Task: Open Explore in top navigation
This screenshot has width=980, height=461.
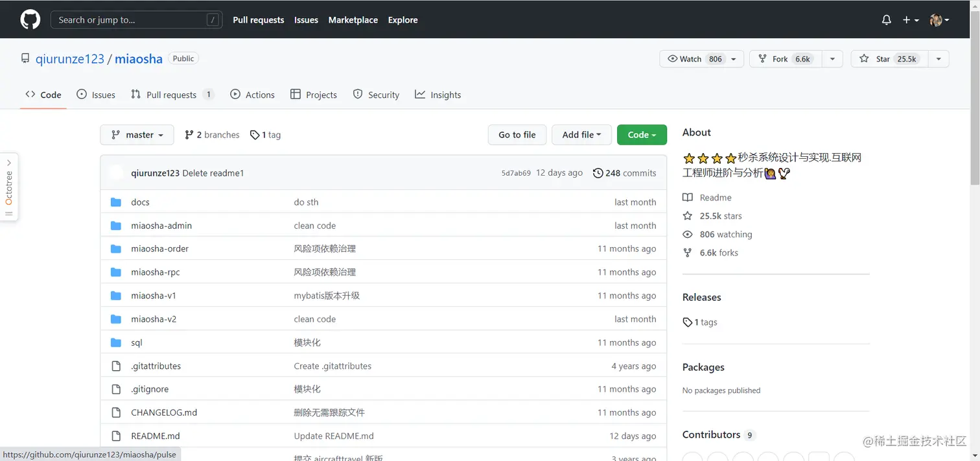Action: click(403, 20)
